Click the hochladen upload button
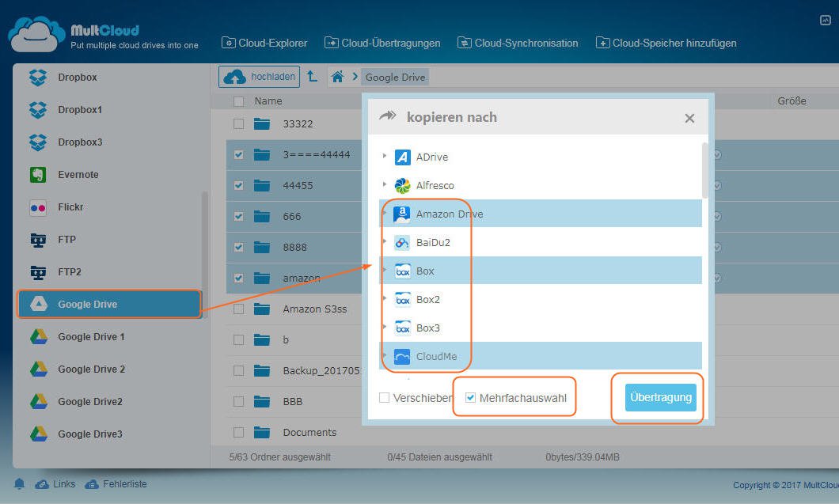 pyautogui.click(x=259, y=77)
